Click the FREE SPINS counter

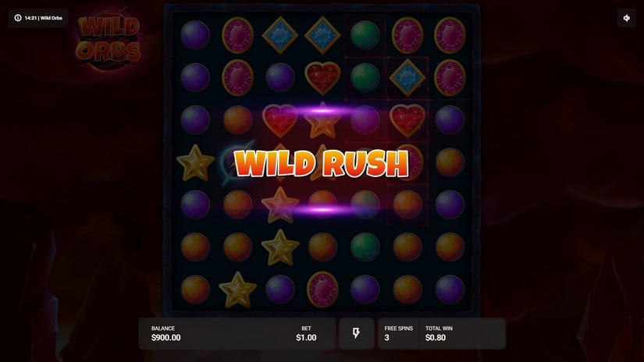click(x=398, y=333)
